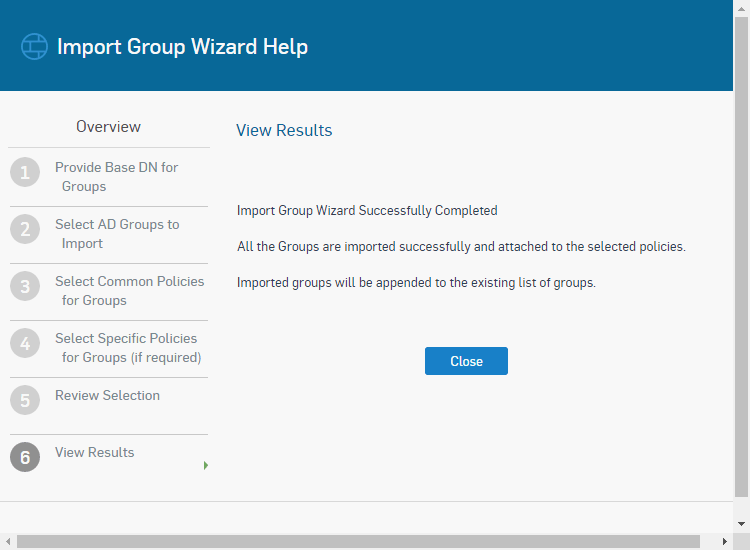Click green arrow beside View Results
Image resolution: width=750 pixels, height=550 pixels.
206,465
